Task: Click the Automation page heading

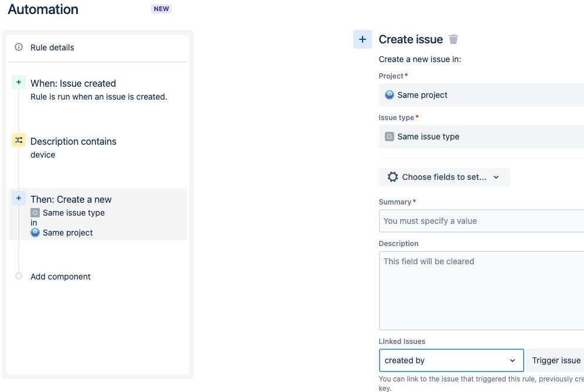Action: 43,9
